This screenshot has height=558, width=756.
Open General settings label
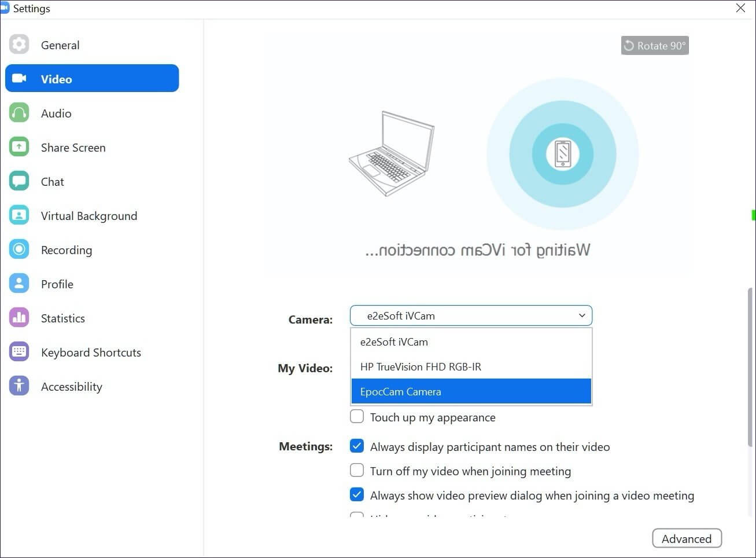click(x=60, y=45)
